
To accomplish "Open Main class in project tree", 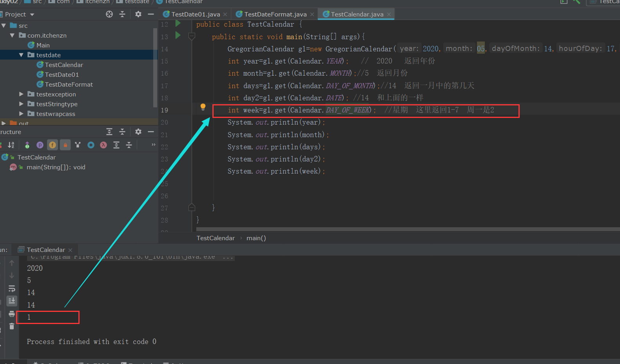I will (38, 45).
